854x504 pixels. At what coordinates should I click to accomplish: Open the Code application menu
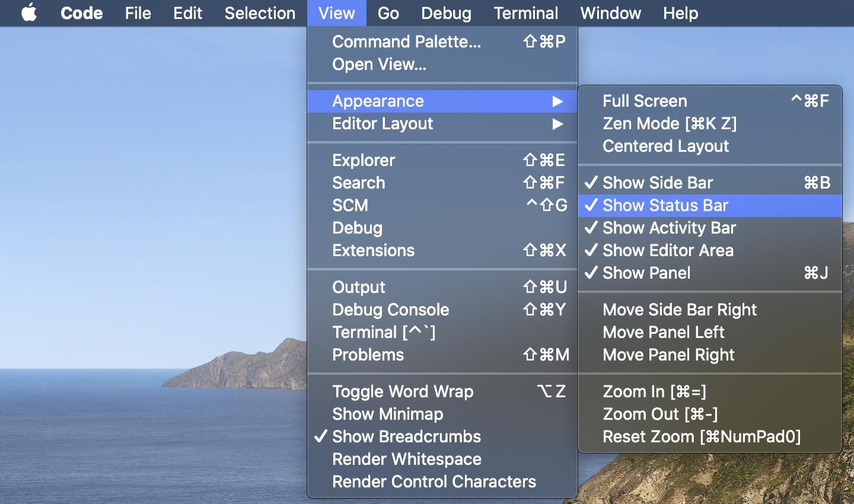click(x=81, y=13)
